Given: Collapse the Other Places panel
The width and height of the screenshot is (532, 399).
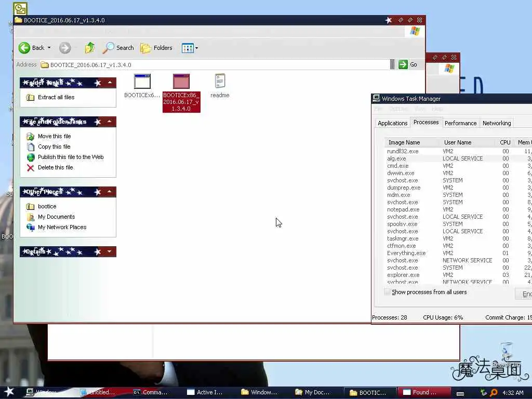Looking at the screenshot, I should tap(110, 192).
